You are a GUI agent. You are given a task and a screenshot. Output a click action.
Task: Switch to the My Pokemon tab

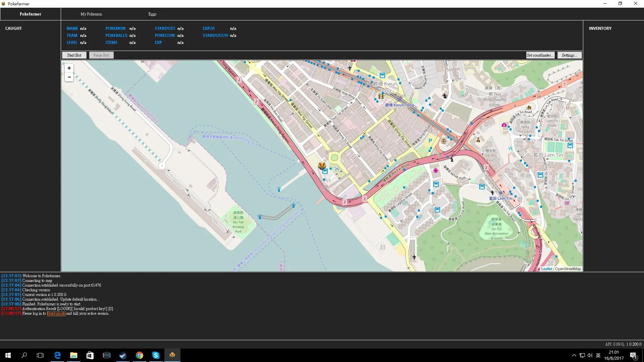click(91, 14)
